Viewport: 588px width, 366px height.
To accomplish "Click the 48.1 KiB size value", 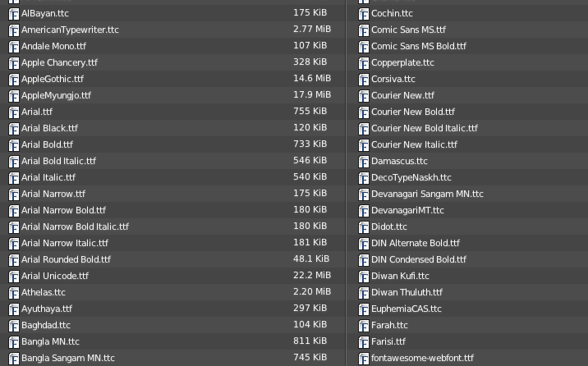I will pyautogui.click(x=311, y=258).
